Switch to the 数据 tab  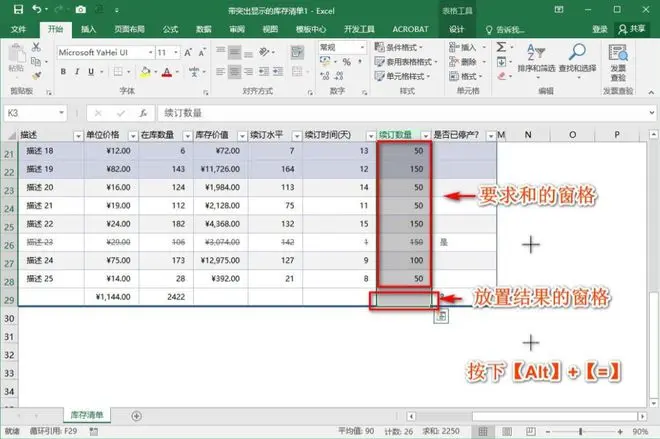point(204,29)
